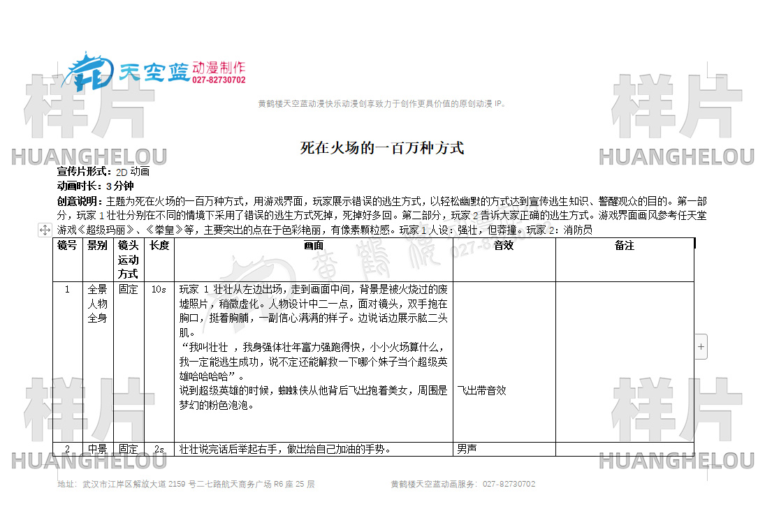Screen dimensions: 765x532
Task: Click the 2s length cell
Action: 159,449
